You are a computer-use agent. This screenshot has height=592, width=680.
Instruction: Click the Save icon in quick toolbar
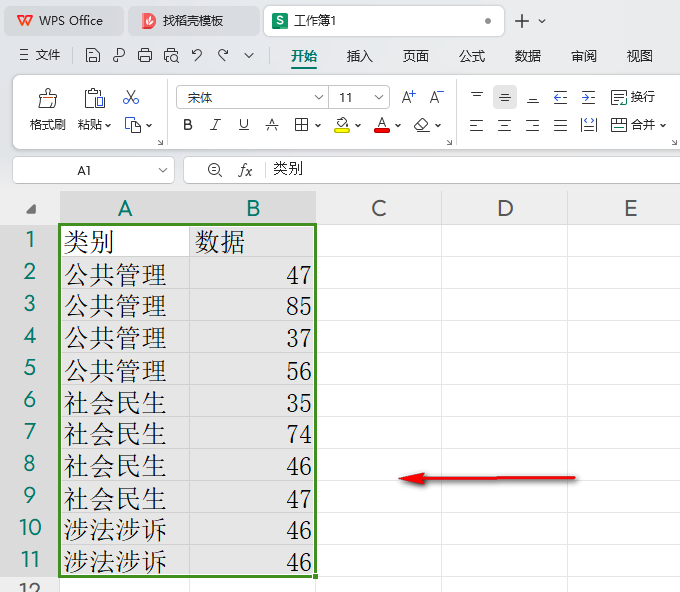tap(92, 56)
